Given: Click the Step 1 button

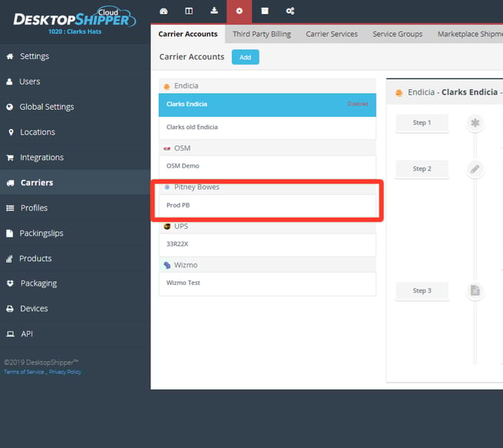Looking at the screenshot, I should click(422, 123).
